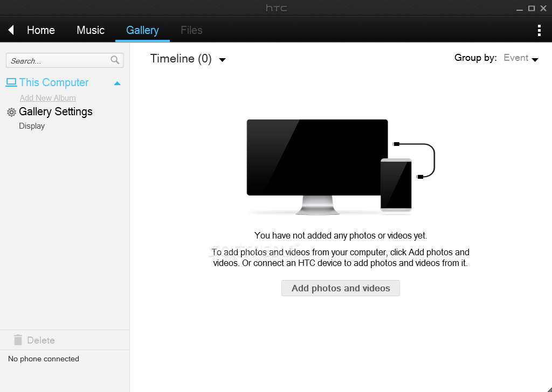Select This Computer in sidebar
The width and height of the screenshot is (552, 392).
(x=54, y=82)
